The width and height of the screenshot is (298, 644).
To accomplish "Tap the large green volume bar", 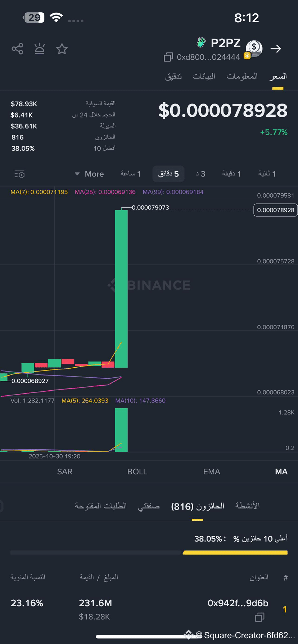I will (x=121, y=430).
